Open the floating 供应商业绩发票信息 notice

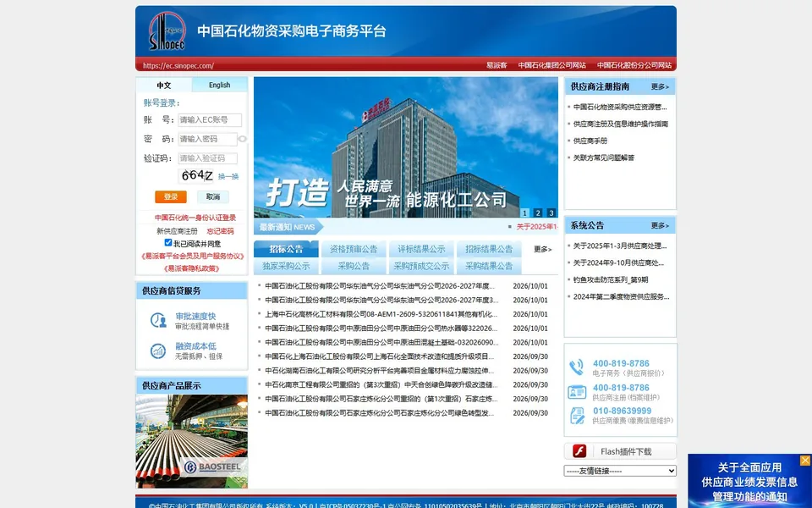(749, 482)
